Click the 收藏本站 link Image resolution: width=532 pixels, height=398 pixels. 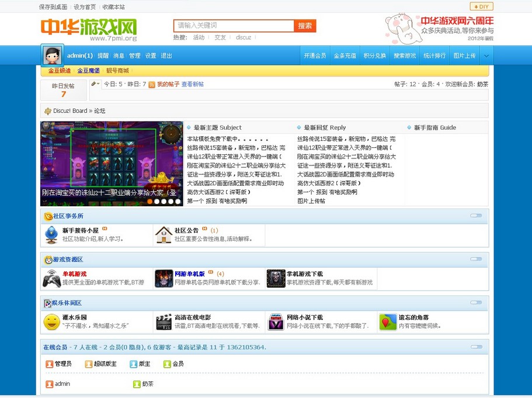(114, 7)
